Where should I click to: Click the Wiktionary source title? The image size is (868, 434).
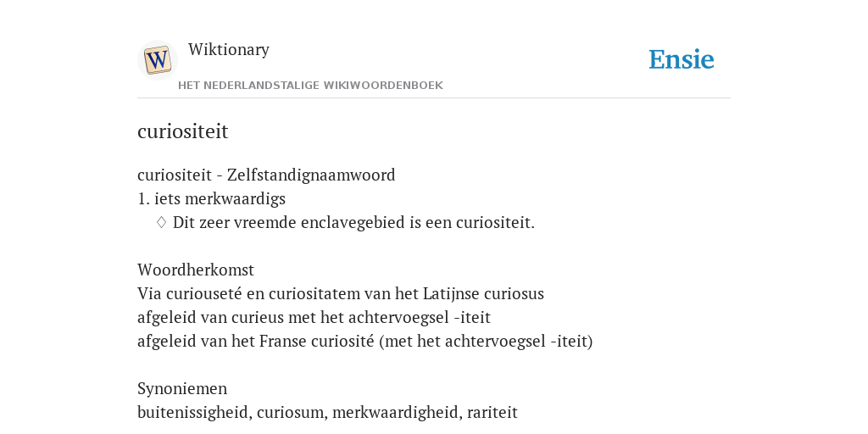pyautogui.click(x=229, y=49)
